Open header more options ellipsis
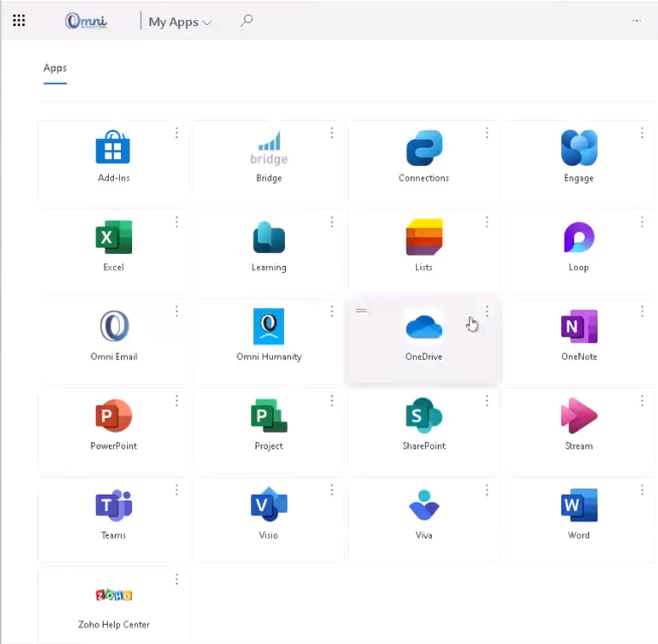 [636, 21]
